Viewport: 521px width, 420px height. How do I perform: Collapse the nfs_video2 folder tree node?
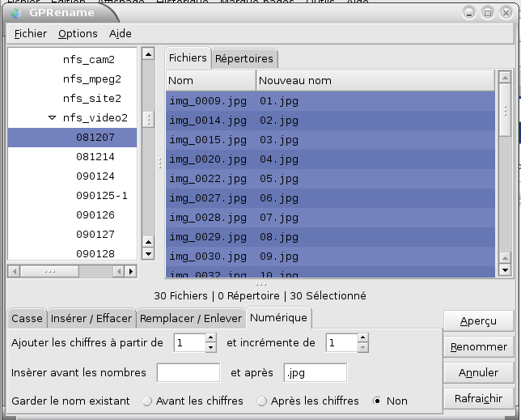coord(52,118)
